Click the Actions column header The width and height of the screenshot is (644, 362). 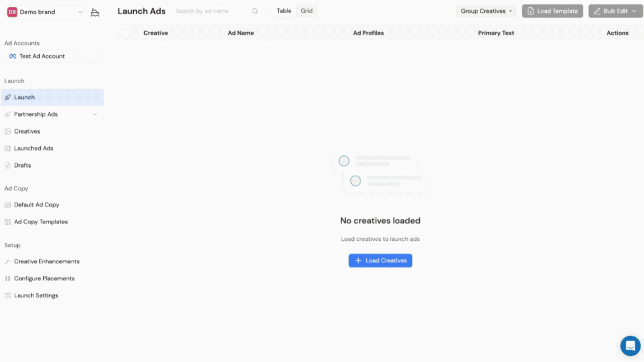click(x=617, y=34)
